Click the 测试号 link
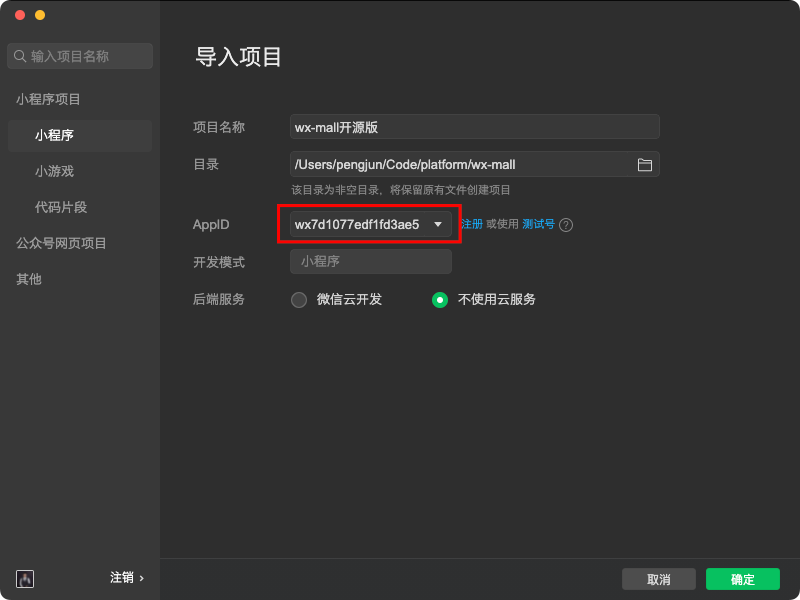 (x=538, y=224)
